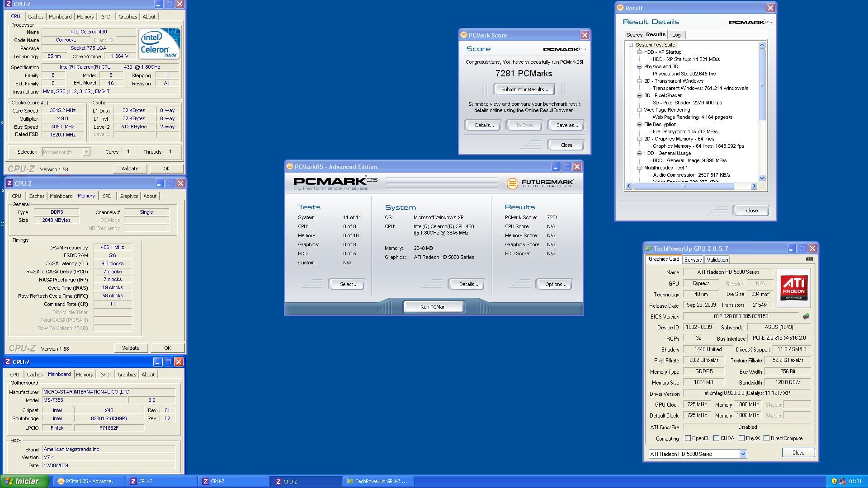Toggle the DirectCompute checkbox

coord(766,438)
